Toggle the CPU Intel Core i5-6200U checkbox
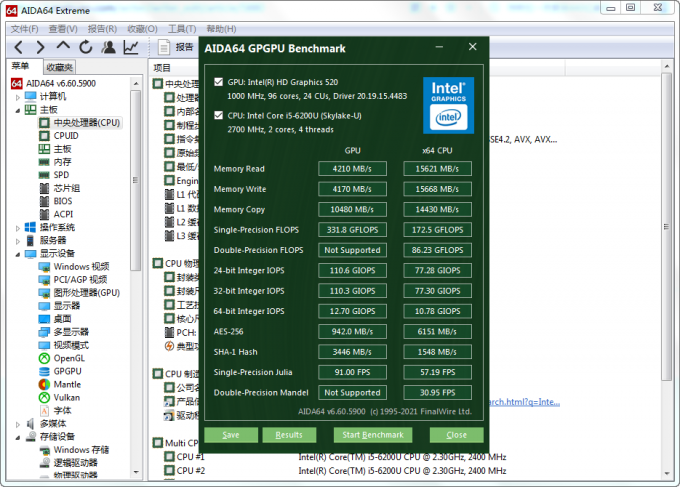 coord(219,115)
